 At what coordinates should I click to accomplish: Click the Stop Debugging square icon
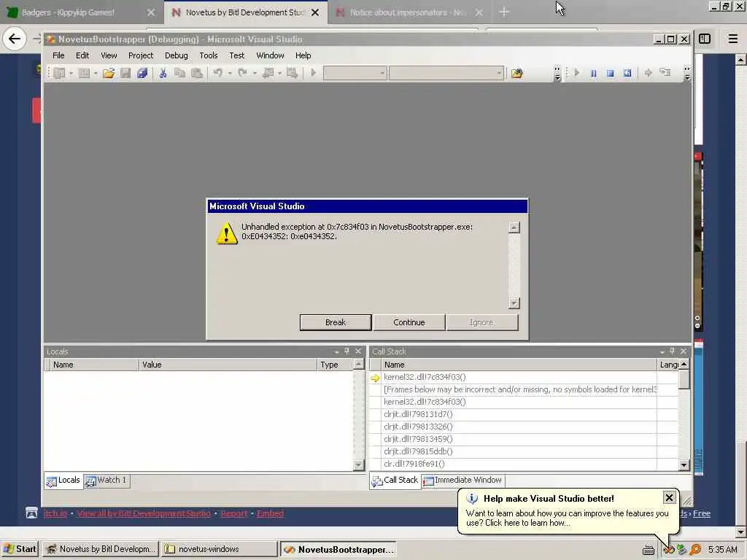click(611, 73)
